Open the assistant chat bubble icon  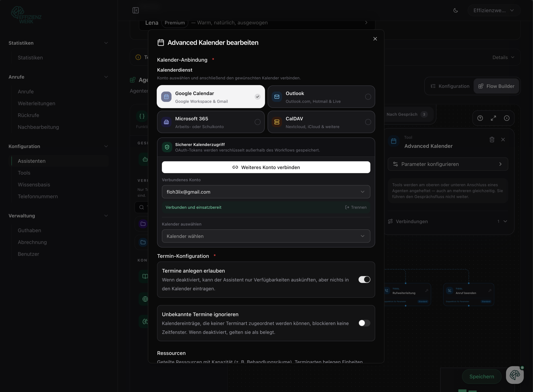click(x=515, y=375)
